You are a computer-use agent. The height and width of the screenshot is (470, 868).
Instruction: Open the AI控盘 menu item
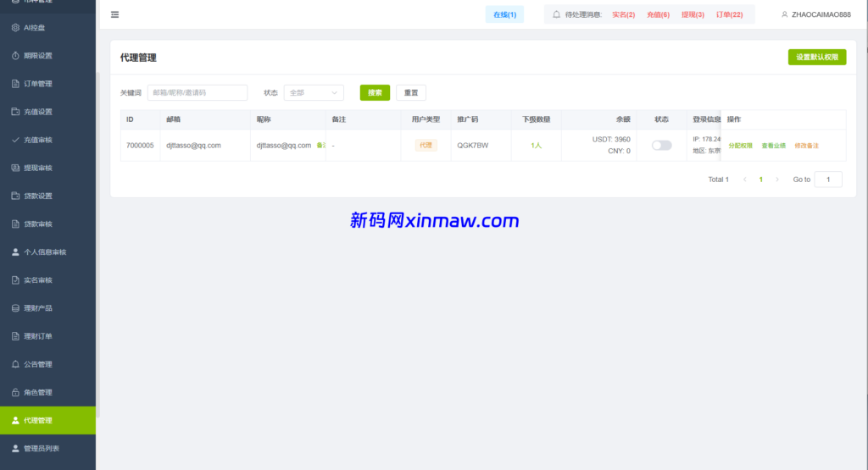(47, 28)
